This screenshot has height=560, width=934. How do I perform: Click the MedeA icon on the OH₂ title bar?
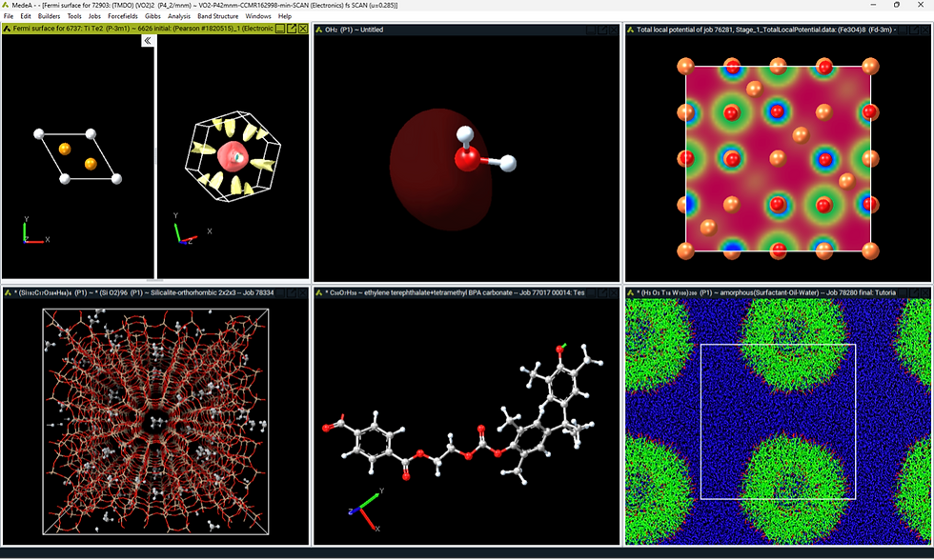(x=317, y=30)
